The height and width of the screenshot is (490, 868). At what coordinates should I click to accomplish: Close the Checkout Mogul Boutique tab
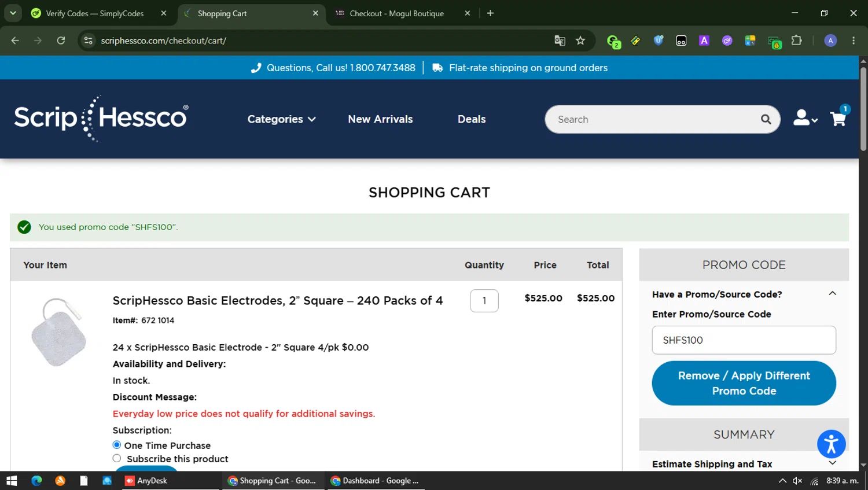tap(467, 13)
